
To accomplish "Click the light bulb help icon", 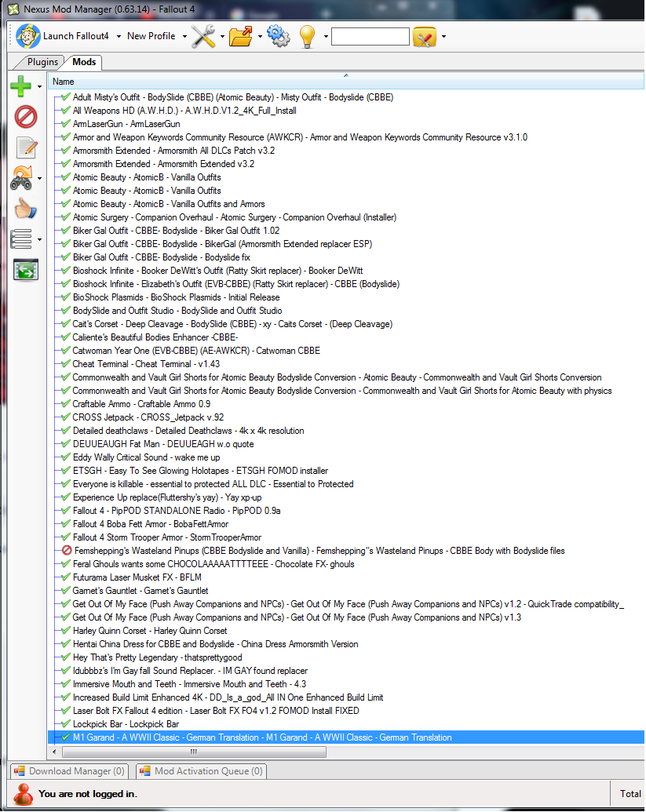I will tap(306, 36).
